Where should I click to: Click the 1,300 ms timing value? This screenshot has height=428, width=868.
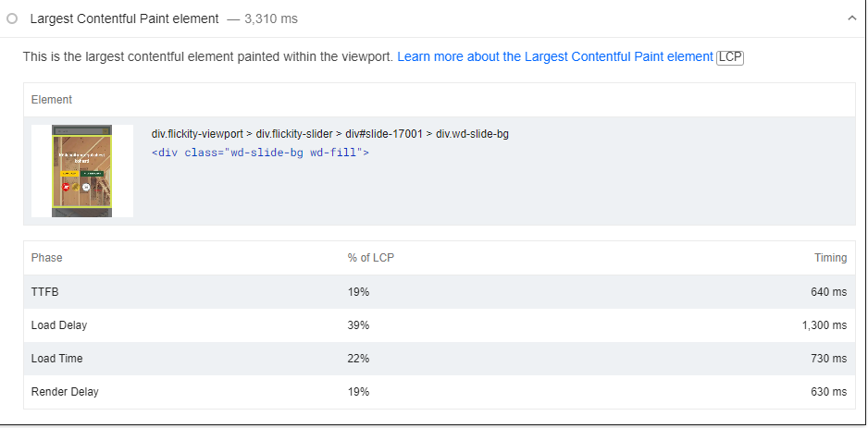click(x=825, y=325)
